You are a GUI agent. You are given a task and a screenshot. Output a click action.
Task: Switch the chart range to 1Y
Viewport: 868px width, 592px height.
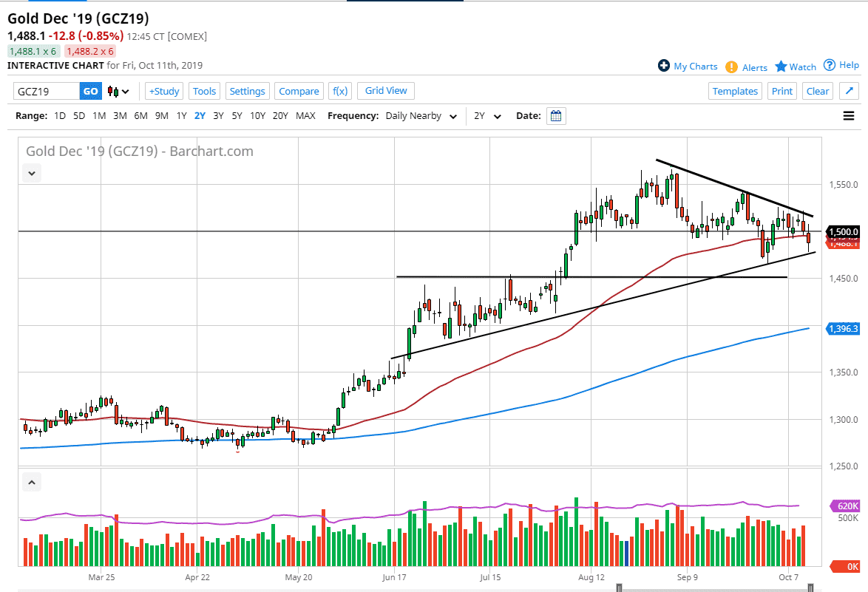pyautogui.click(x=181, y=115)
